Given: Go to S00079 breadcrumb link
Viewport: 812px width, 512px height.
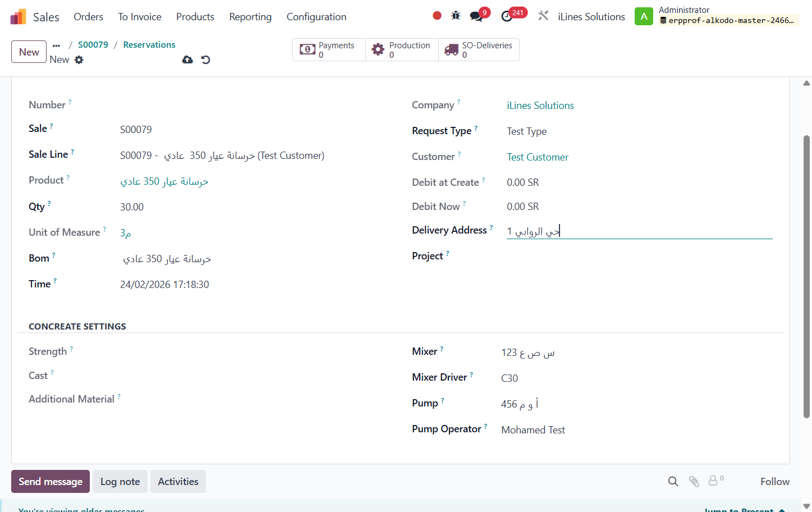Looking at the screenshot, I should pyautogui.click(x=93, y=45).
